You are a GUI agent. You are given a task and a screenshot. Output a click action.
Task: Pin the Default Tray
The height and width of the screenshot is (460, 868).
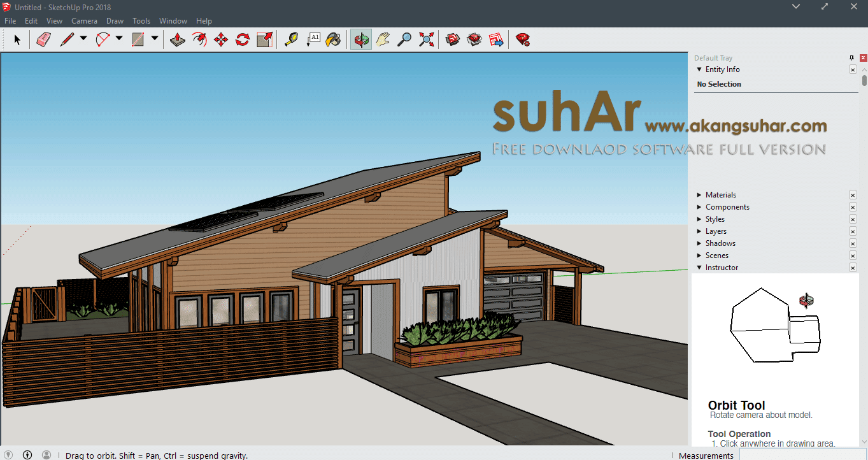coord(852,58)
